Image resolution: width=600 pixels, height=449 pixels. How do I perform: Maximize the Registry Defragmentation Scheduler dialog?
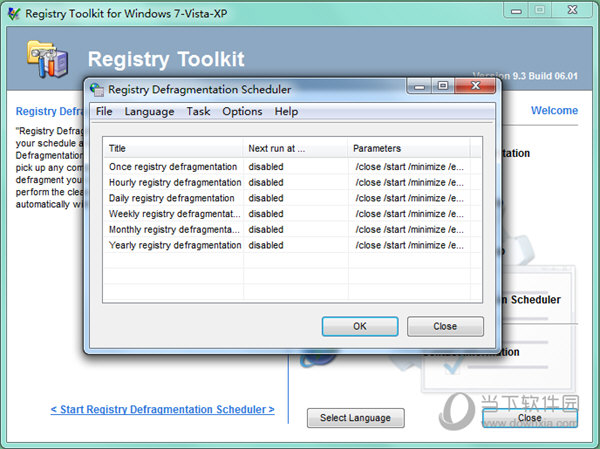coord(443,86)
